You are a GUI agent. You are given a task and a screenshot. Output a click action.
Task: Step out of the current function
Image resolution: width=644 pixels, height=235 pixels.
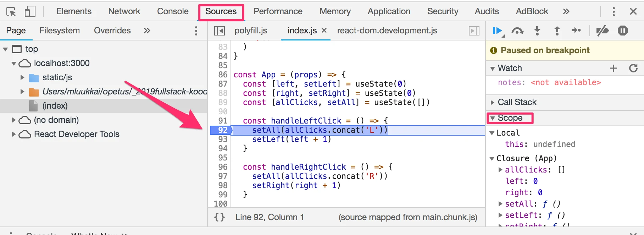click(557, 31)
